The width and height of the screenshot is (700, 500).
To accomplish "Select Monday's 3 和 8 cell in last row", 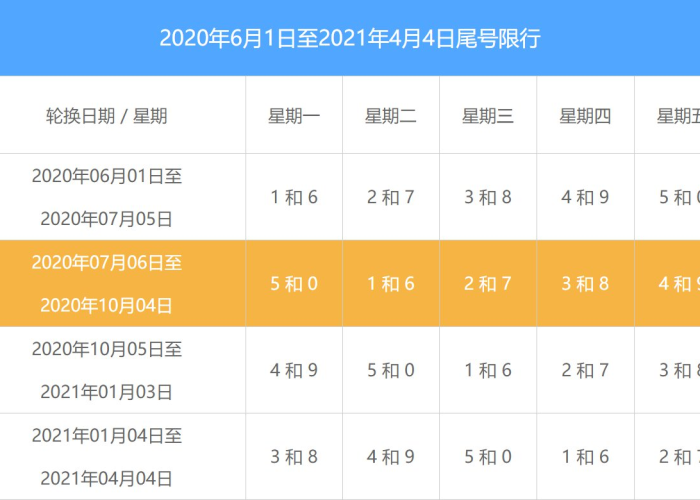I will tap(294, 457).
